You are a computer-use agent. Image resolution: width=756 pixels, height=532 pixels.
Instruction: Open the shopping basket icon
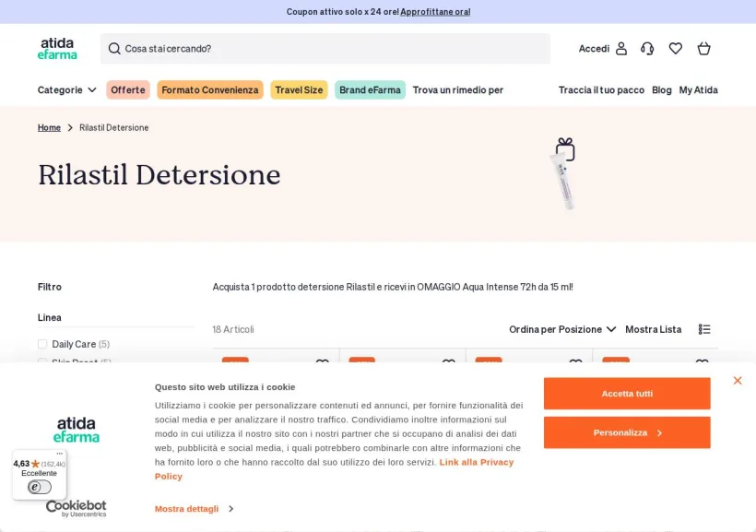click(704, 48)
